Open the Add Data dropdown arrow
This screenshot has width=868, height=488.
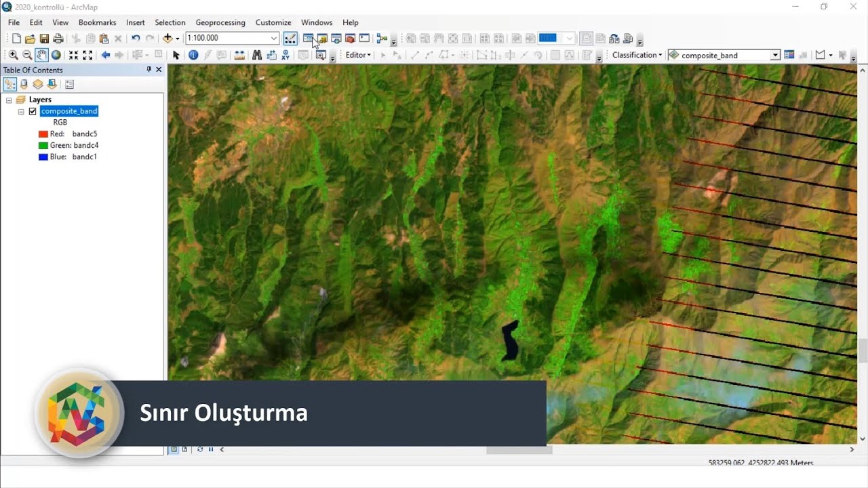(178, 39)
